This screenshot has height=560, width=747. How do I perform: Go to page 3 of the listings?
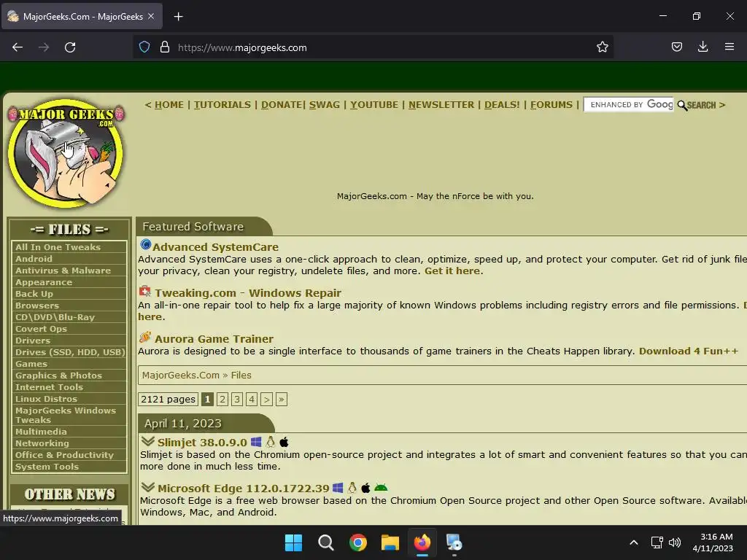(237, 399)
